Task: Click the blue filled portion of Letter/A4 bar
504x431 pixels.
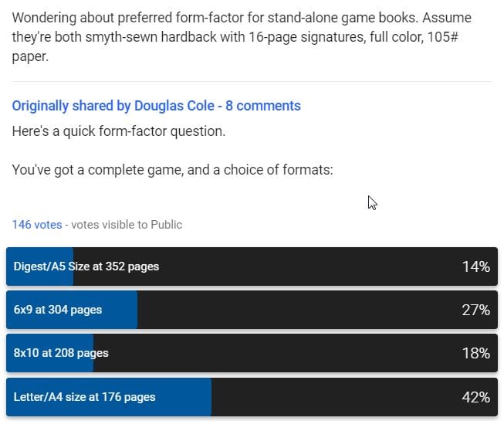Action: pos(109,397)
